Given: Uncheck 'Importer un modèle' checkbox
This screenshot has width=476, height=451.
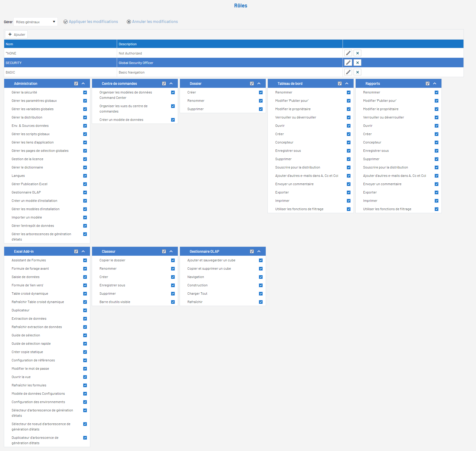Looking at the screenshot, I should tap(85, 217).
